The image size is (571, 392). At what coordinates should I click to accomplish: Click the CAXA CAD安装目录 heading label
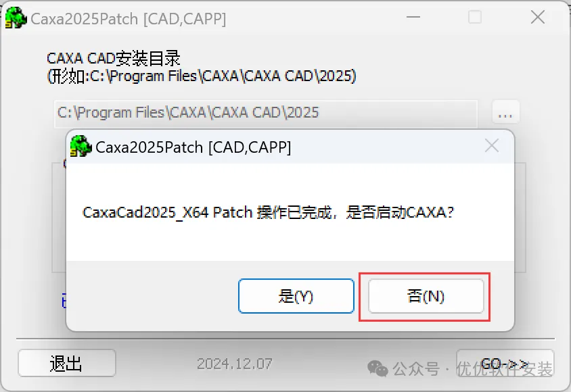coord(113,58)
